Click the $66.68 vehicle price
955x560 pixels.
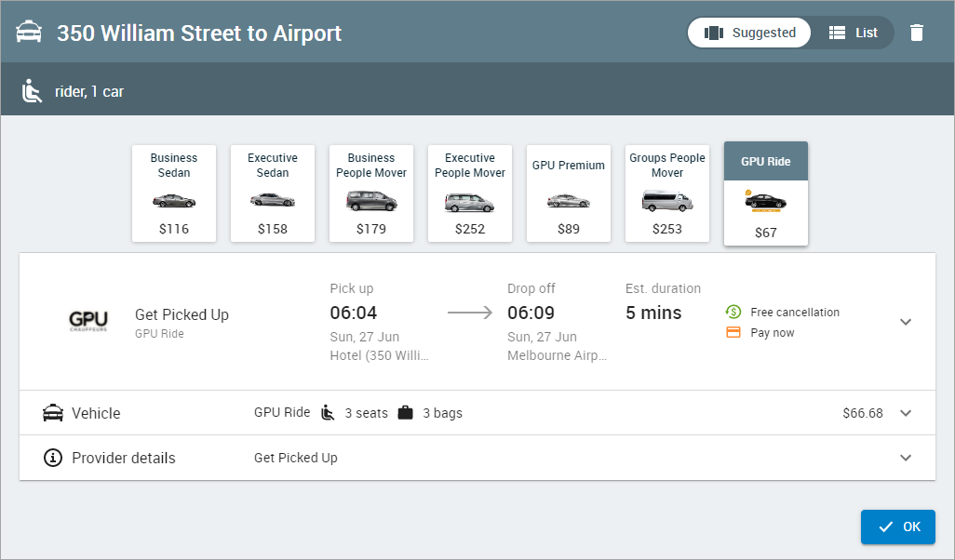(863, 413)
